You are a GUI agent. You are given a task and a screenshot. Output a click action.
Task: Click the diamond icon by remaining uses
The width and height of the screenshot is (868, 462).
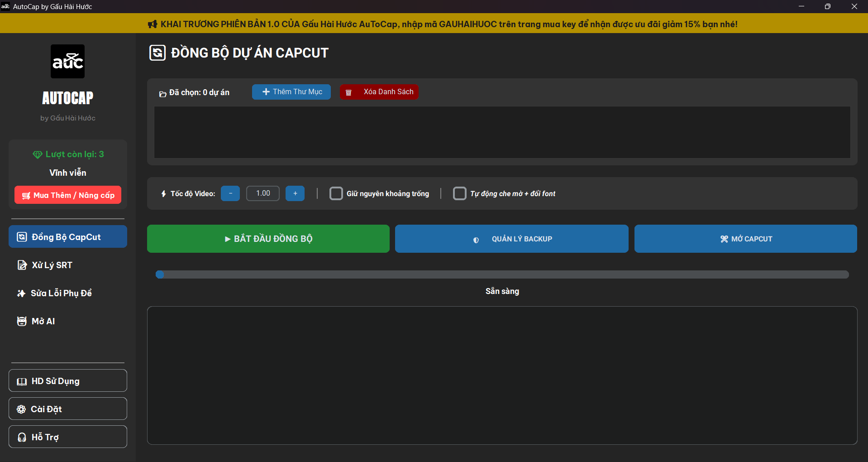coord(38,154)
